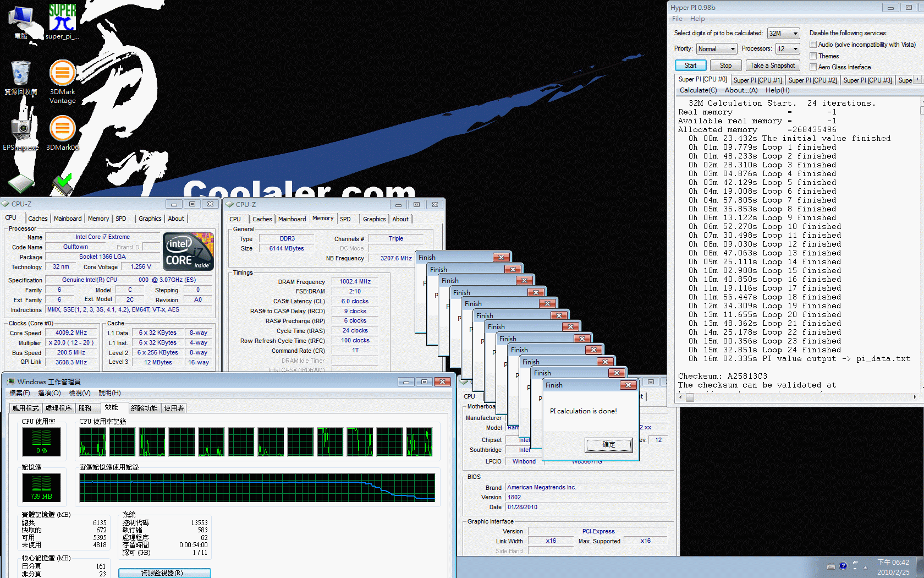Click the Windows show desktop button
The width and height of the screenshot is (924, 578).
point(920,567)
